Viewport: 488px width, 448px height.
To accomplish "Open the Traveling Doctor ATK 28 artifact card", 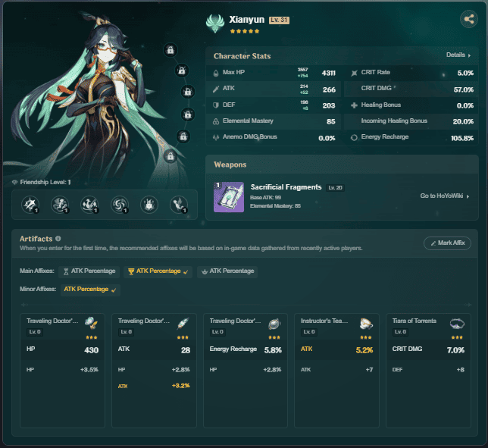I will (x=154, y=371).
